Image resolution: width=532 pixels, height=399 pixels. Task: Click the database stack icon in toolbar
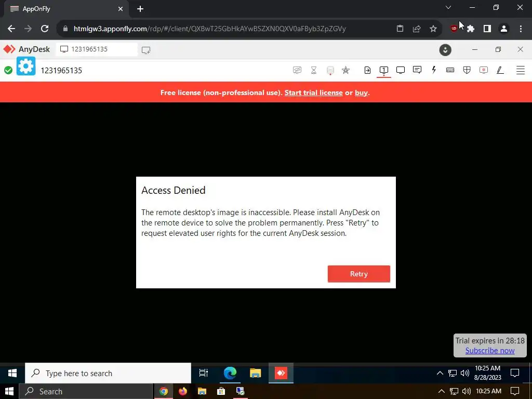point(330,70)
